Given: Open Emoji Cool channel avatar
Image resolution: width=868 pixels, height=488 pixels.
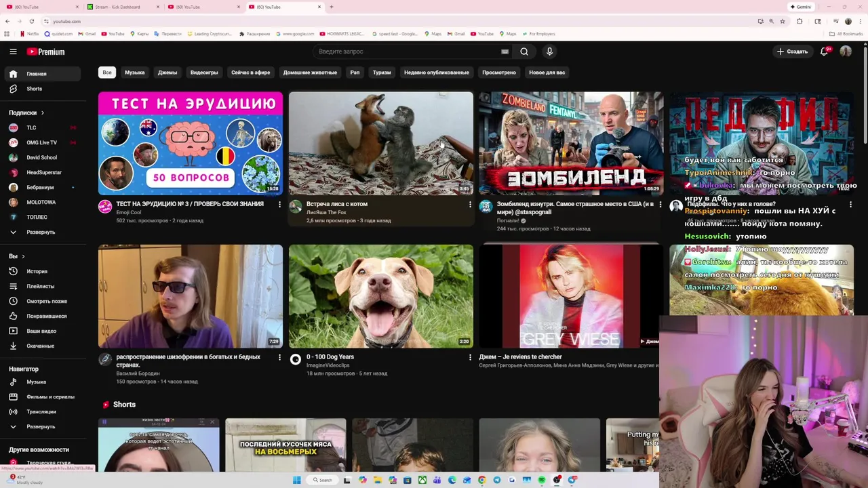Looking at the screenshot, I should click(105, 207).
